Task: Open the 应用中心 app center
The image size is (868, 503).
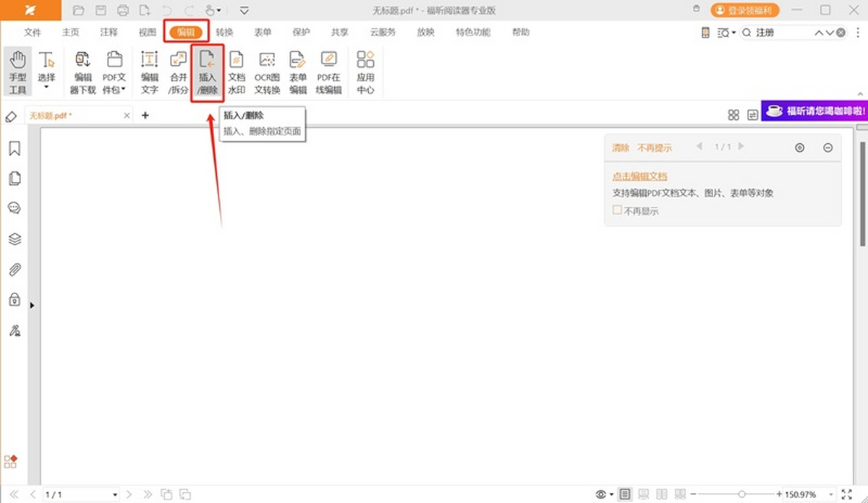Action: 365,72
